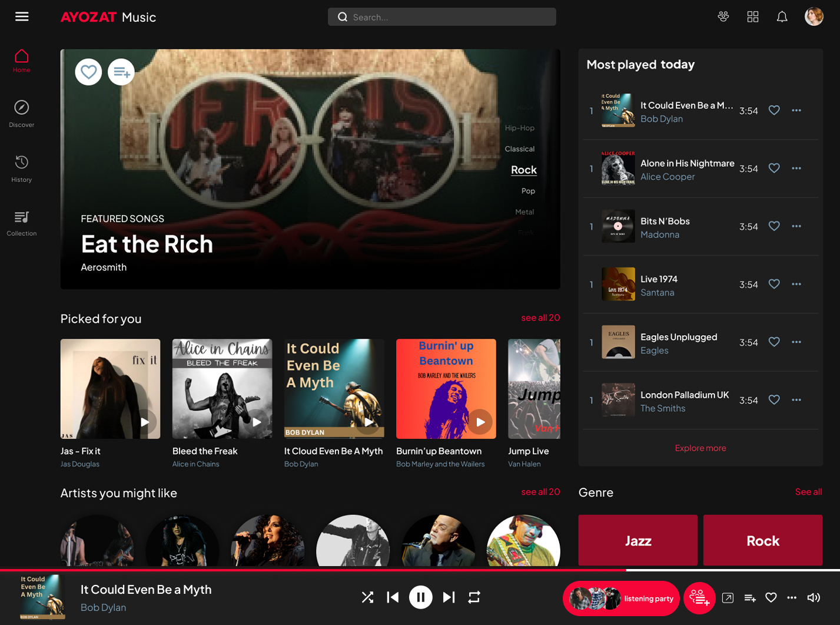The image size is (840, 625).
Task: Open more options for Alice Cooper row
Action: pos(796,168)
